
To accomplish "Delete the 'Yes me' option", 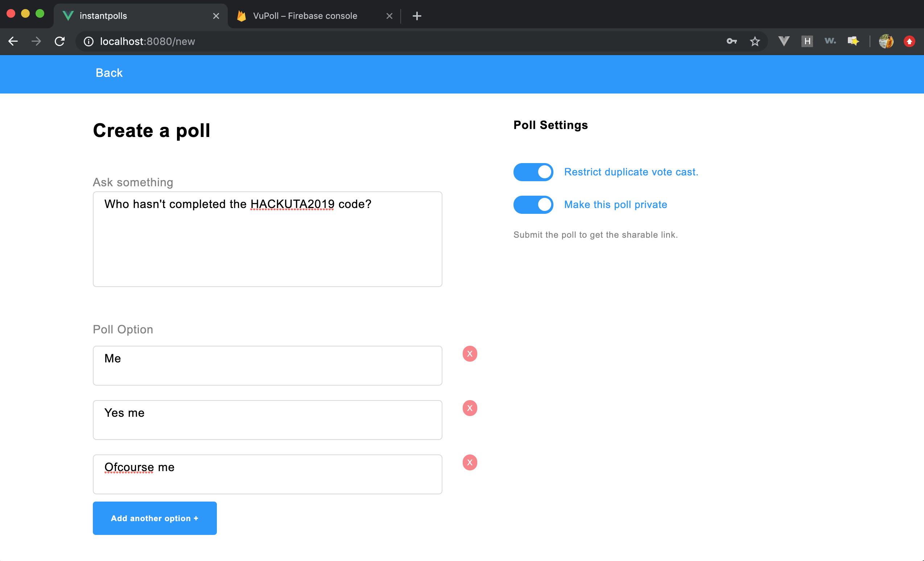I will point(470,408).
